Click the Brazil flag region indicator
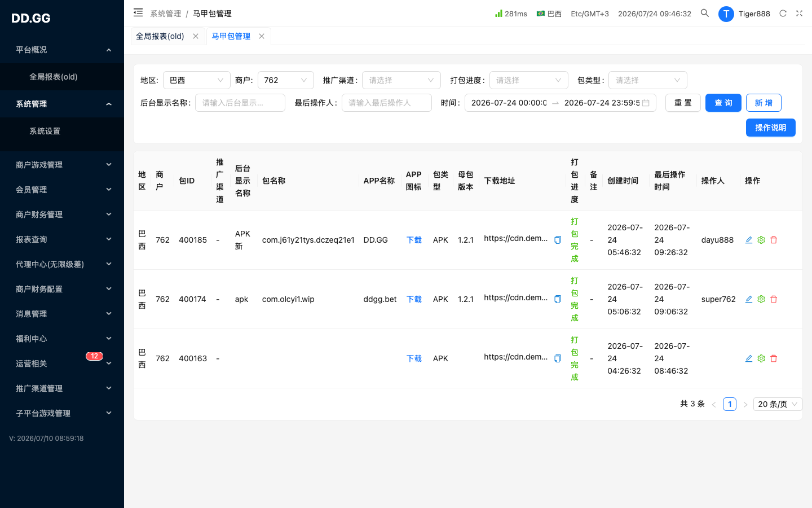812x508 pixels. pos(541,13)
